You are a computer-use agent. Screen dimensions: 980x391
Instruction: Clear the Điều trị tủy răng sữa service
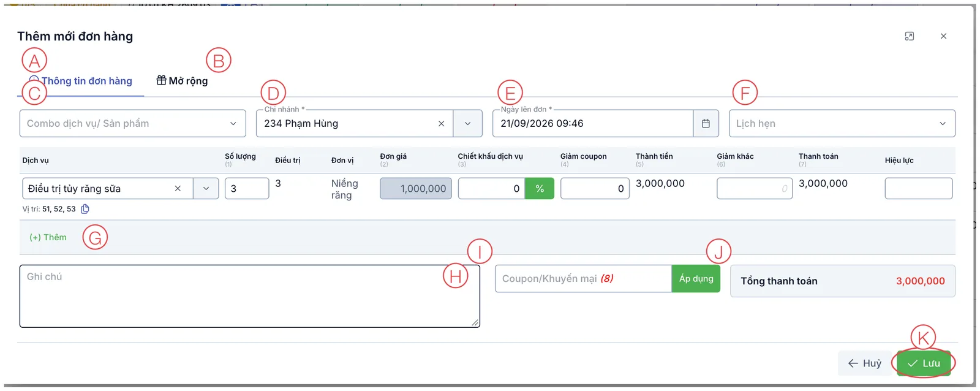178,188
